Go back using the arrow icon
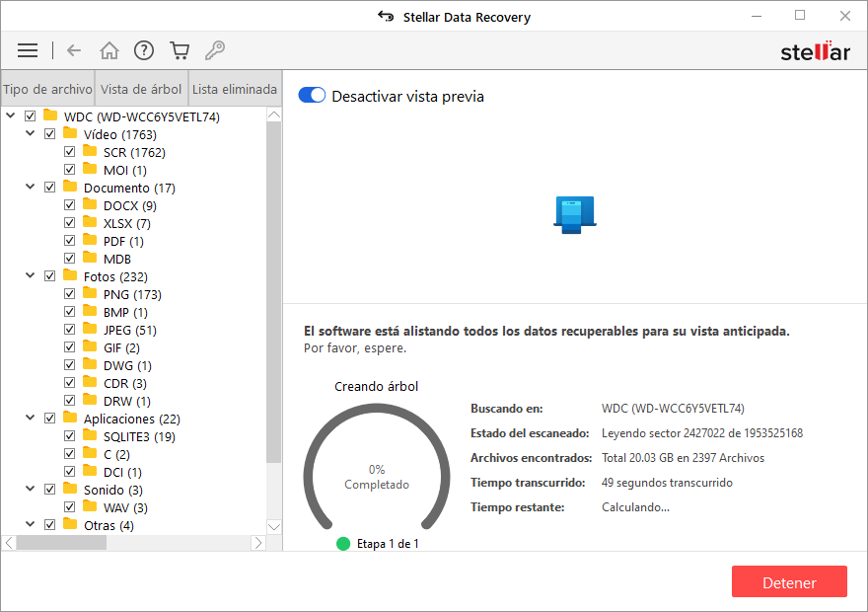 pyautogui.click(x=74, y=51)
